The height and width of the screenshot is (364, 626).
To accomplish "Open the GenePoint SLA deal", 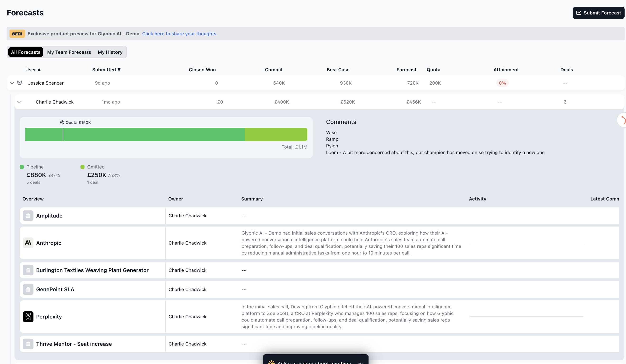I will pyautogui.click(x=55, y=289).
